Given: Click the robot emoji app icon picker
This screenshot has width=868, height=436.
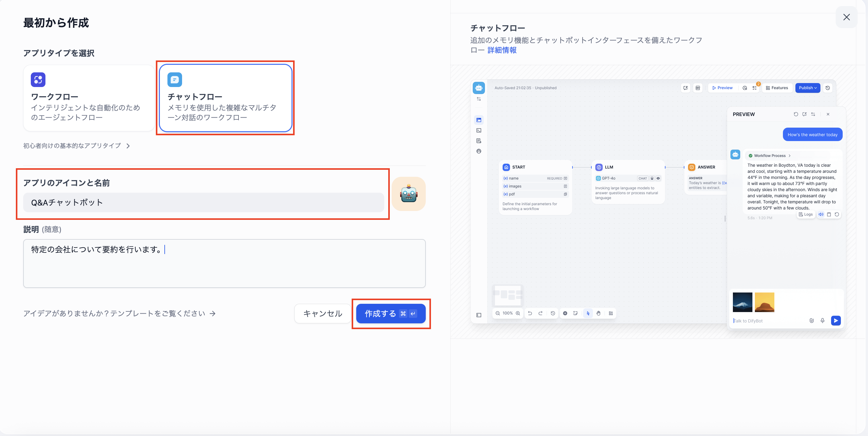Looking at the screenshot, I should pyautogui.click(x=408, y=194).
